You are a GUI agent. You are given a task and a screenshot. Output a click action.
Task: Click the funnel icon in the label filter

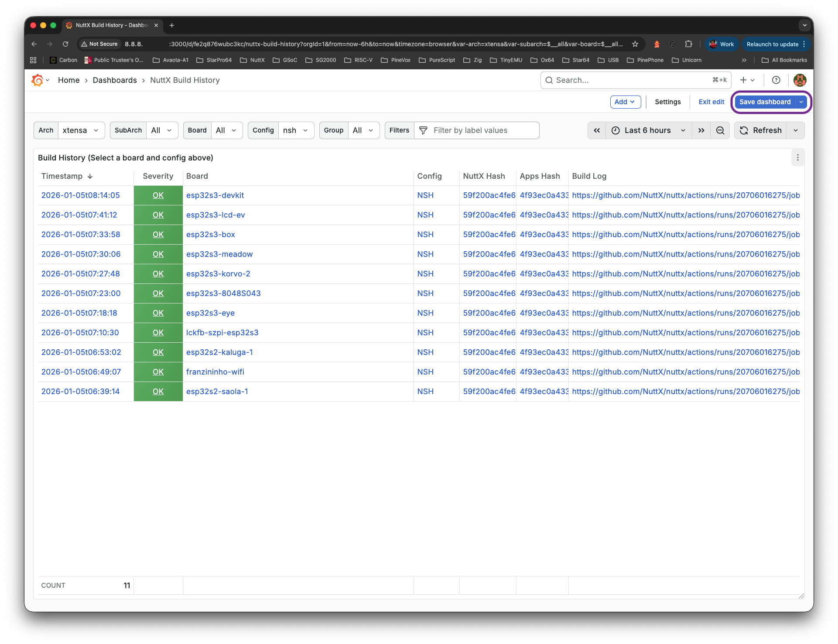[x=423, y=130]
